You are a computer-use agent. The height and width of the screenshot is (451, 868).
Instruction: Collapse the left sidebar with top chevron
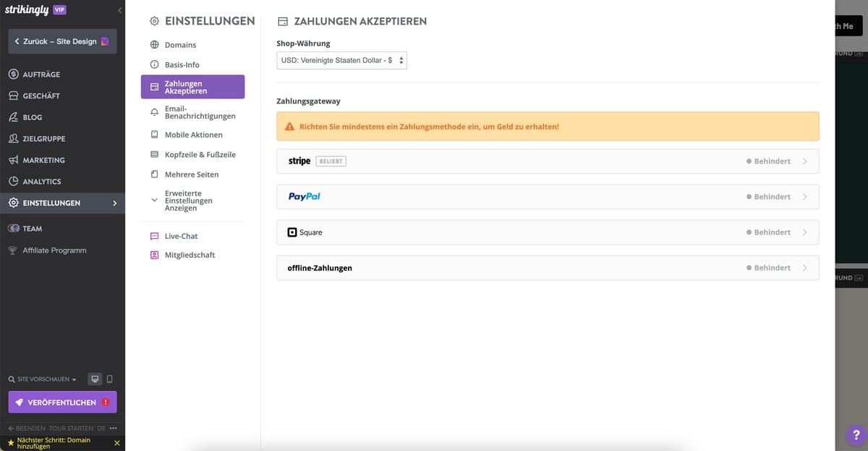119,10
